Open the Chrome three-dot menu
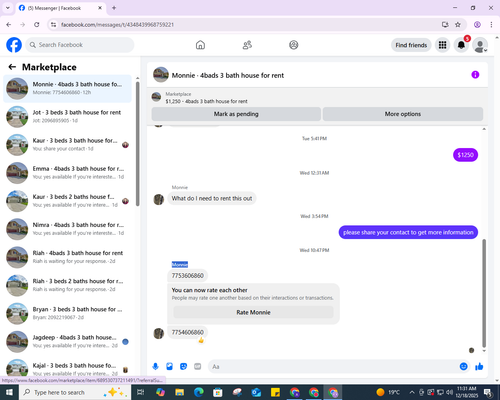 point(491,24)
